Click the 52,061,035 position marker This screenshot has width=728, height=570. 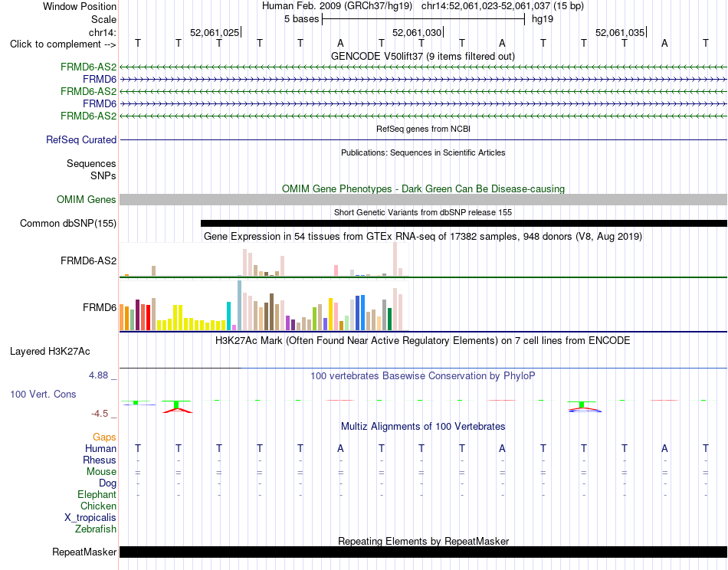pyautogui.click(x=620, y=32)
